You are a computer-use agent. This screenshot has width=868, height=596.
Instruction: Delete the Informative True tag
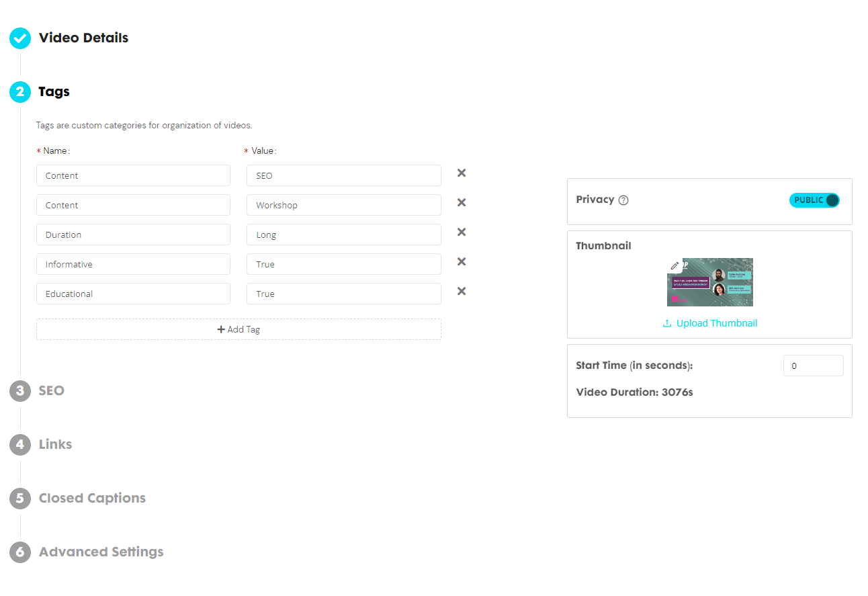point(462,262)
